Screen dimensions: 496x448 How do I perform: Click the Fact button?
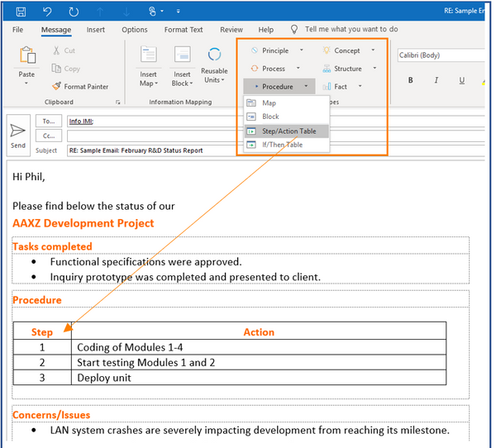click(x=335, y=87)
